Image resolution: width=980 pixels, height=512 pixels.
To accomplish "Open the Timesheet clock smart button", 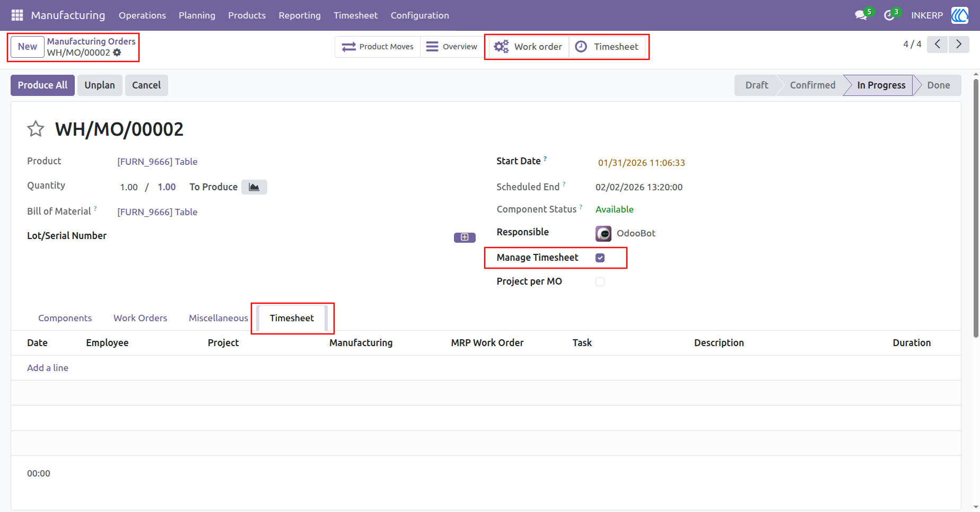I will pyautogui.click(x=607, y=47).
